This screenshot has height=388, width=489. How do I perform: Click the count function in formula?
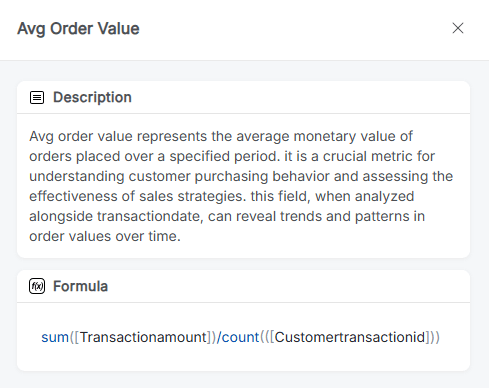[x=241, y=337]
